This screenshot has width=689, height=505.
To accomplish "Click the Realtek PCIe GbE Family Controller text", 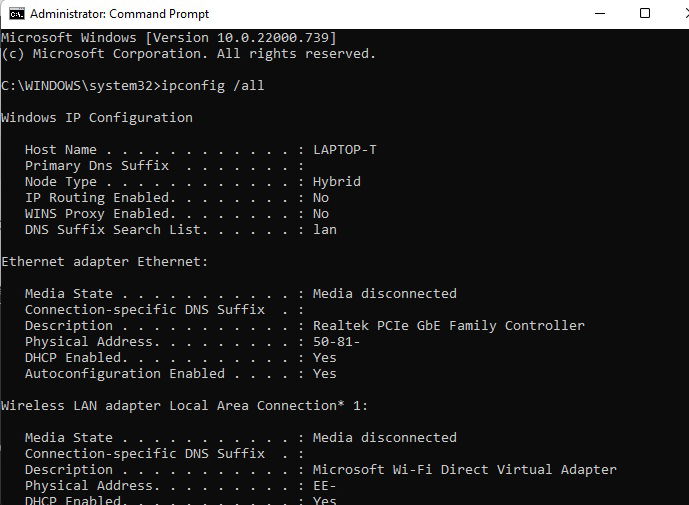I will [x=449, y=326].
